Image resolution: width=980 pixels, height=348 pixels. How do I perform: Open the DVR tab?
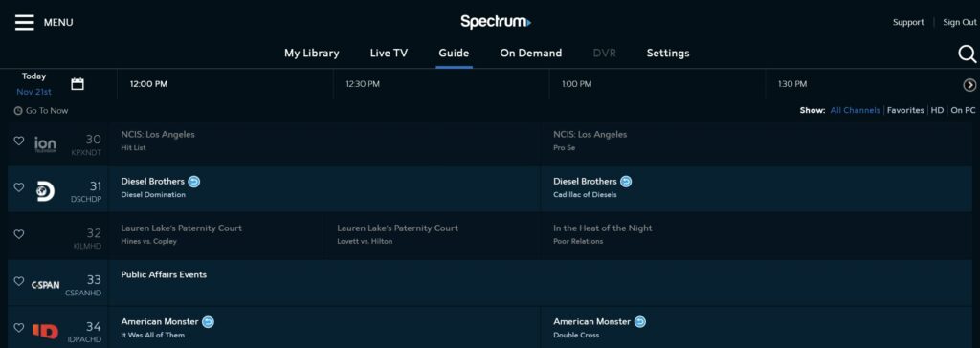point(605,54)
